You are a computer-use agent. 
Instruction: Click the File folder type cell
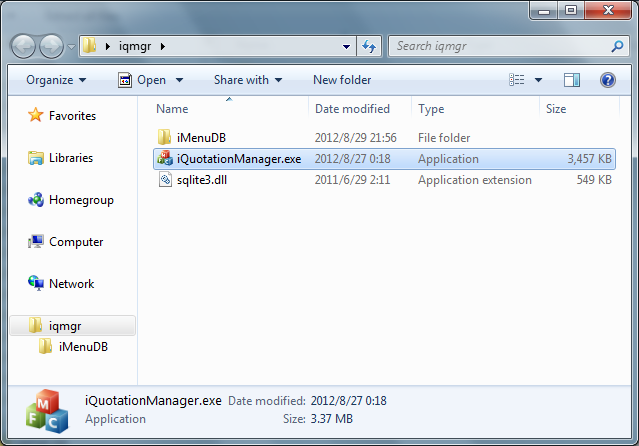(444, 138)
